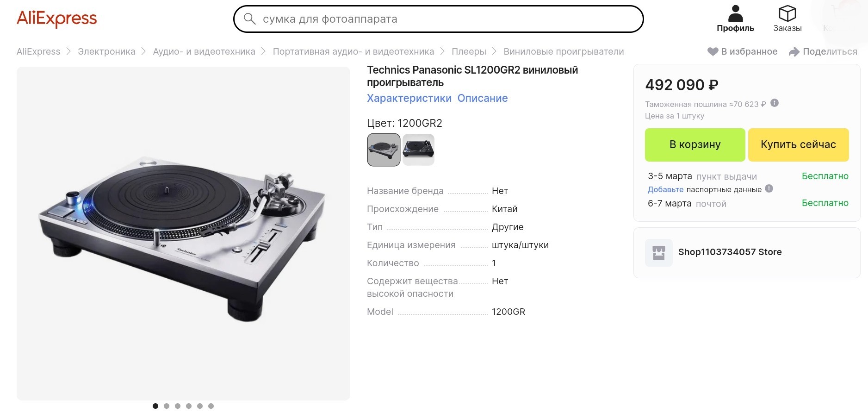
Task: Click the store icon for Shop1103734057
Action: [659, 252]
